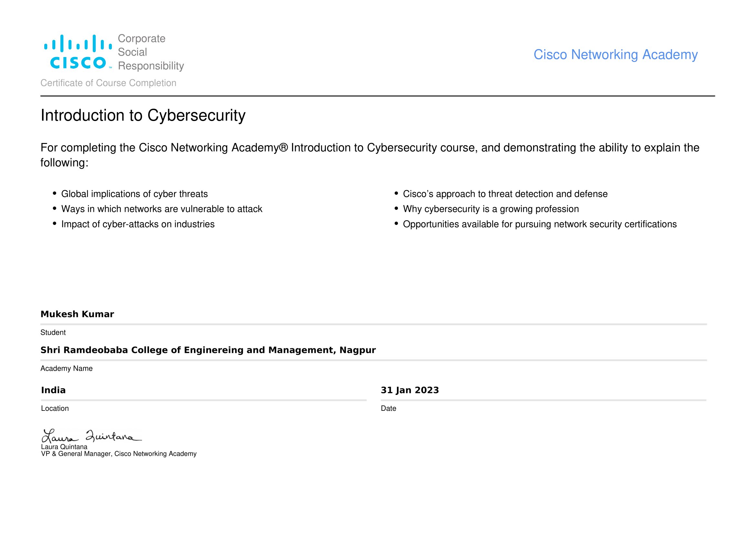This screenshot has height=535, width=756.
Task: Click the Cisco Networking Academy heading
Action: click(x=615, y=55)
